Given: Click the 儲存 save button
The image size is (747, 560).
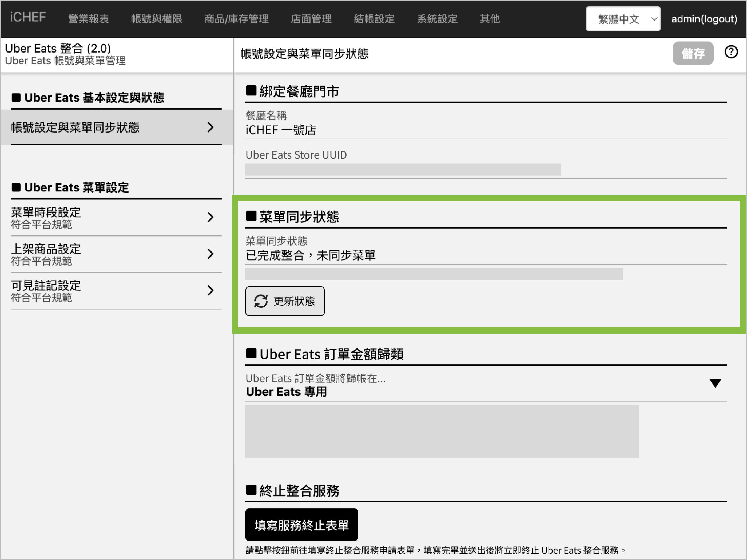Looking at the screenshot, I should tap(693, 53).
